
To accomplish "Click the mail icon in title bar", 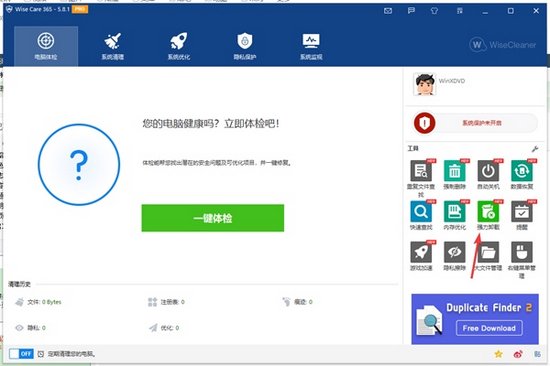I will (x=388, y=11).
